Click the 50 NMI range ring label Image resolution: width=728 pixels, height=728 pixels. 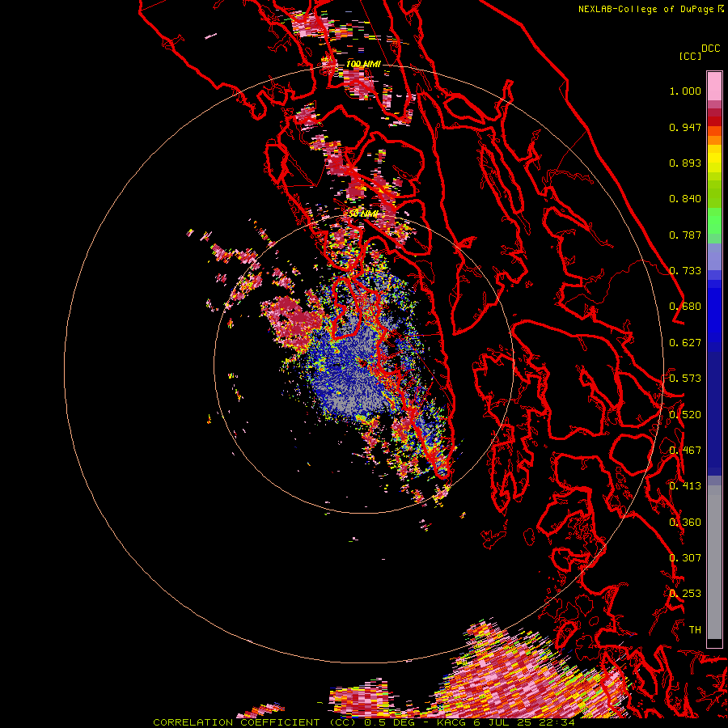(x=363, y=214)
